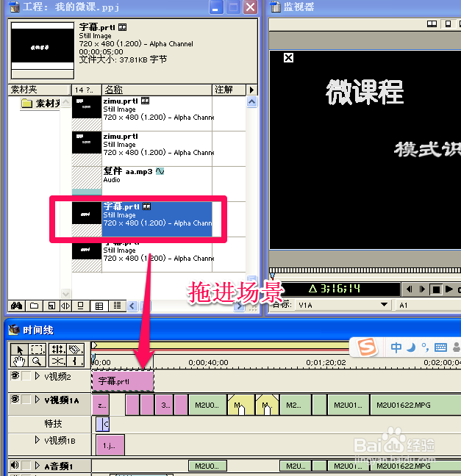Play the program in the monitor
461x476 pixels.
click(x=449, y=289)
